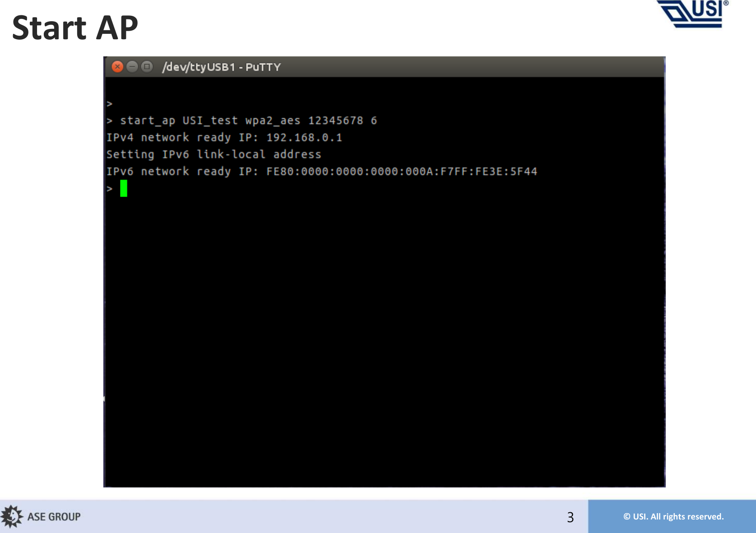756x533 pixels.
Task: Click the USI logo in the corner
Action: (693, 14)
